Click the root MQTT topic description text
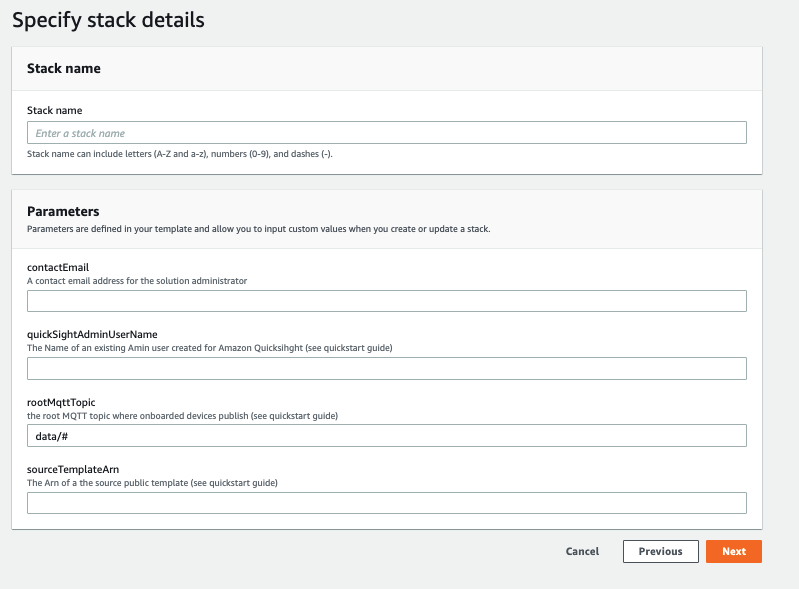799x589 pixels. [x=182, y=416]
